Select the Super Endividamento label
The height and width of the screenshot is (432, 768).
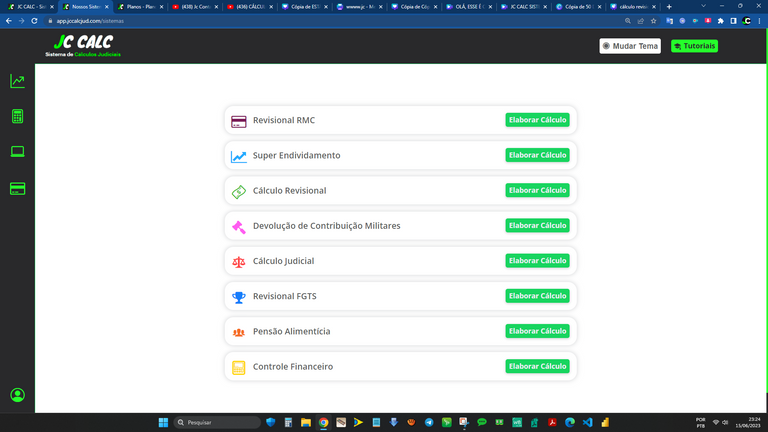296,155
